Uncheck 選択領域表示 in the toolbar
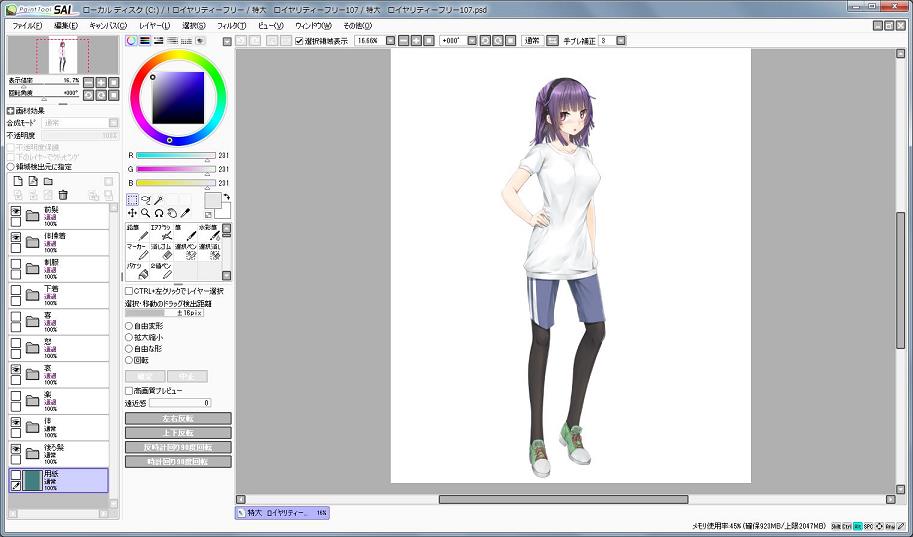This screenshot has height=537, width=913. [x=299, y=41]
